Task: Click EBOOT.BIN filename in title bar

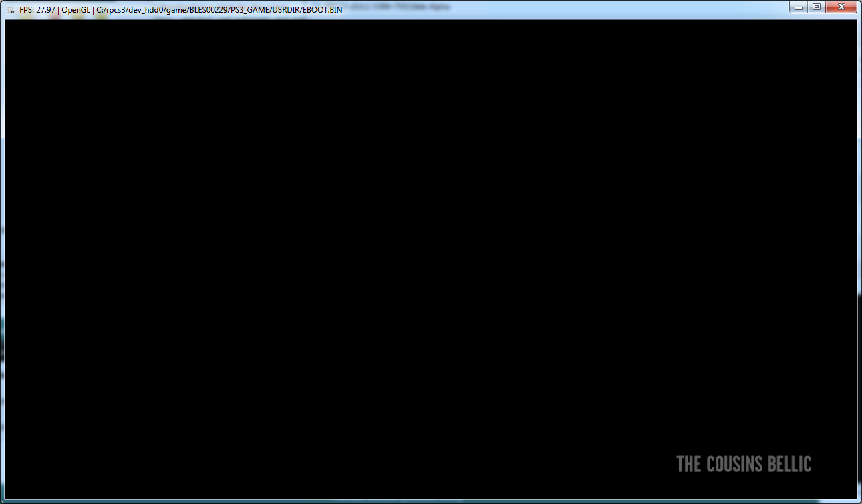Action: coord(323,10)
